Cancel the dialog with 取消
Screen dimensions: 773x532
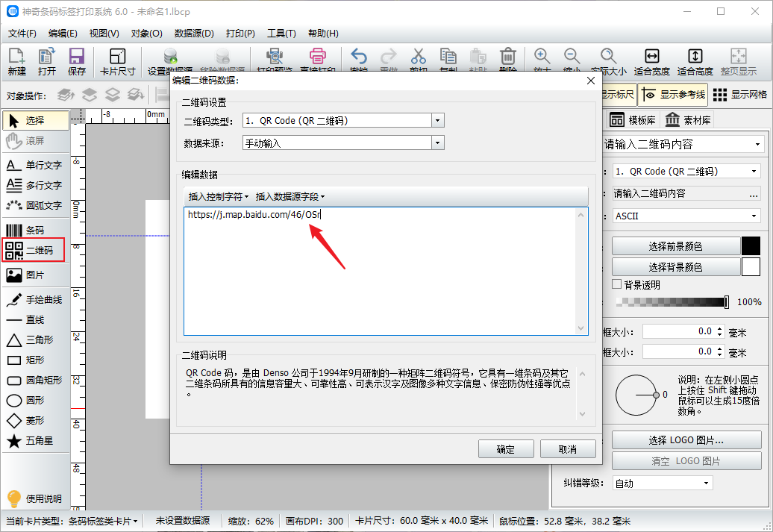coord(568,449)
